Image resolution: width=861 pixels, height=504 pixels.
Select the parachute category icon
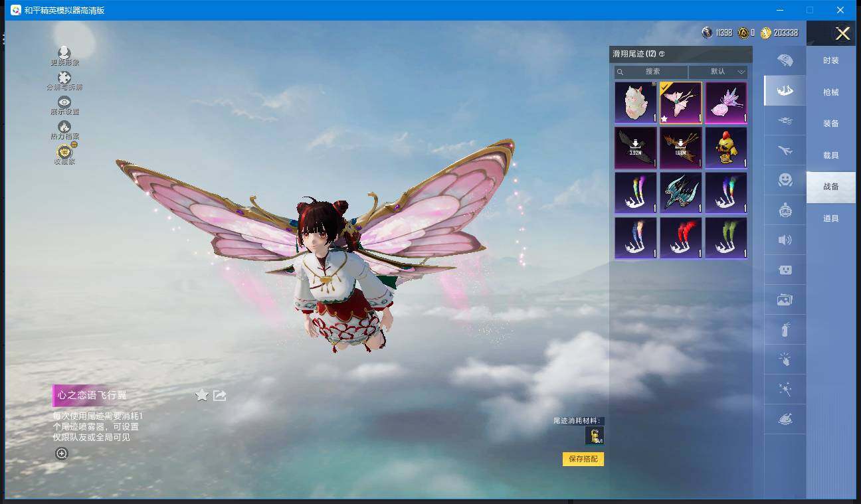(x=785, y=60)
